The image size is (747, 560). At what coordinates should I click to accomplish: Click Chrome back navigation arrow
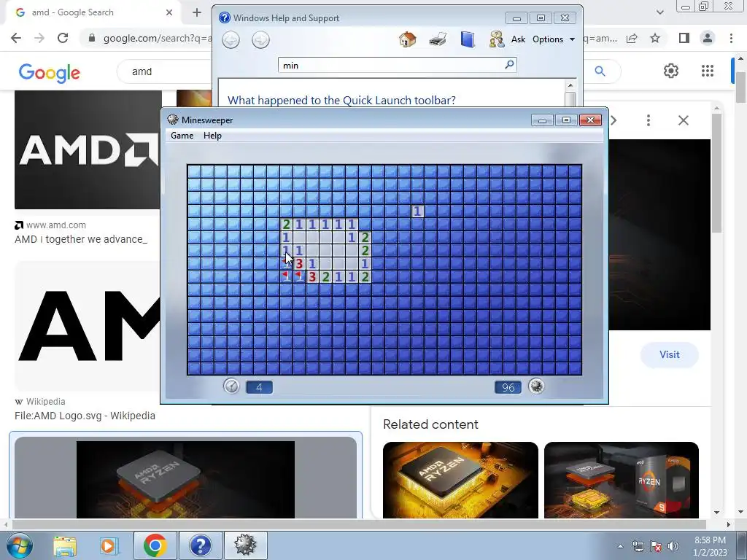16,38
